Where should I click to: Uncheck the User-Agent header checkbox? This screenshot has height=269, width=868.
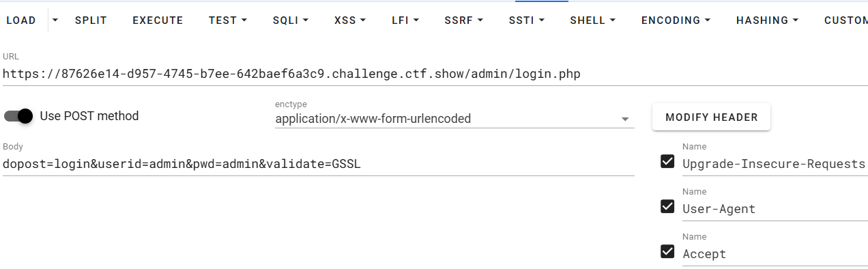click(x=668, y=206)
